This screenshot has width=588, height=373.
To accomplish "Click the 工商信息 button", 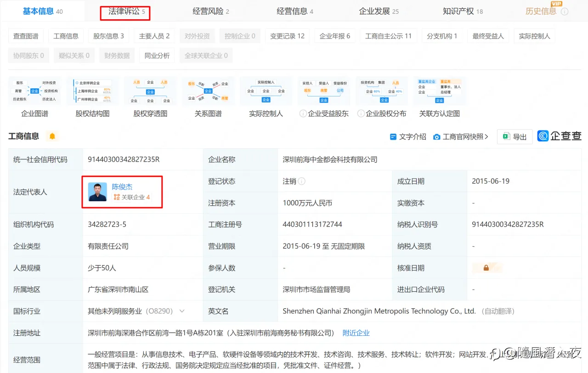I will point(66,36).
